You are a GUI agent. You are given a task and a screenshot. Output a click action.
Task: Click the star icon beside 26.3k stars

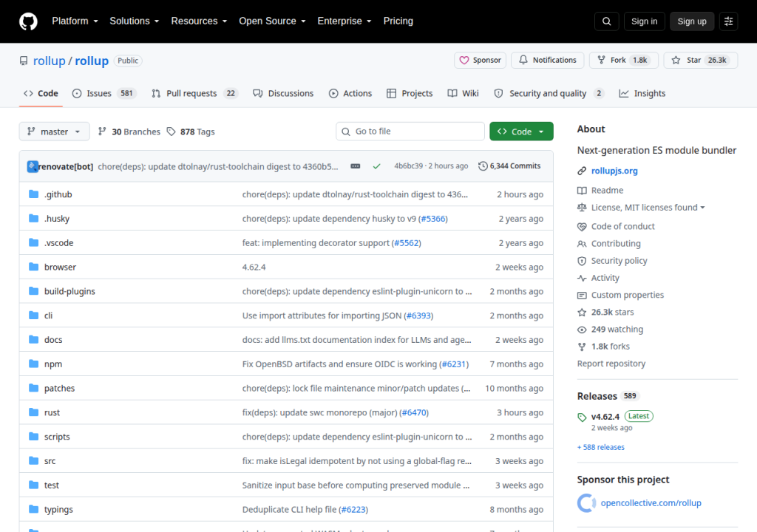click(582, 313)
